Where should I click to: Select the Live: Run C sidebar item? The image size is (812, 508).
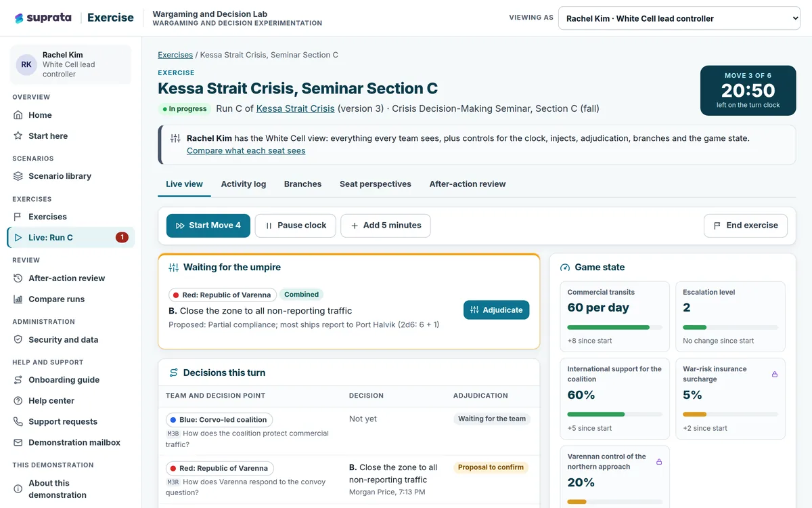[x=71, y=238]
